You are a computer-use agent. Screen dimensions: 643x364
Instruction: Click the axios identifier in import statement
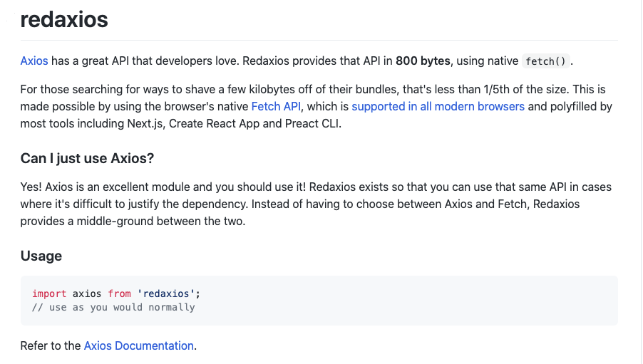87,293
